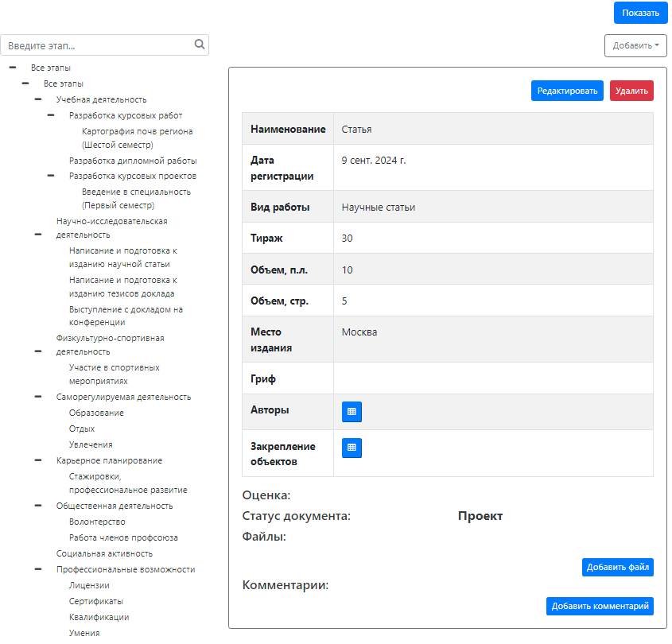Open the Добавить dropdown
This screenshot has height=644, width=672.
635,45
